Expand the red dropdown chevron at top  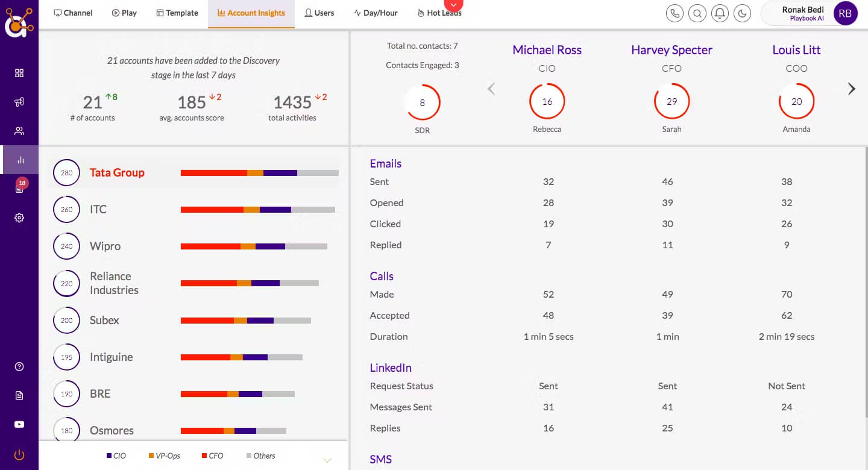[454, 5]
